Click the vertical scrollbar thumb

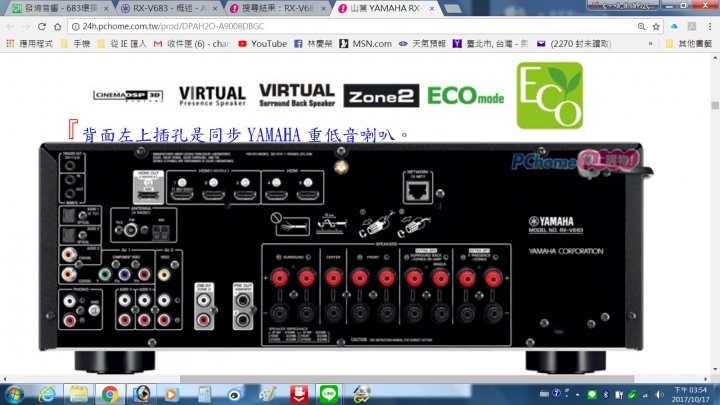(715, 106)
